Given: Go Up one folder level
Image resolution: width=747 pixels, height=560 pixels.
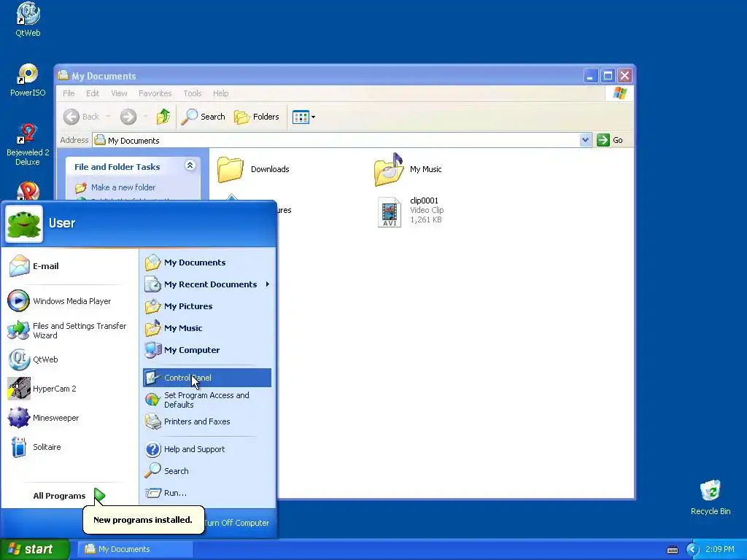Looking at the screenshot, I should coord(163,117).
